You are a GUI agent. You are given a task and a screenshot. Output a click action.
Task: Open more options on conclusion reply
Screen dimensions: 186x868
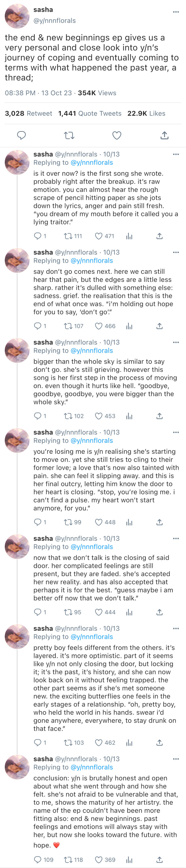[x=176, y=759]
